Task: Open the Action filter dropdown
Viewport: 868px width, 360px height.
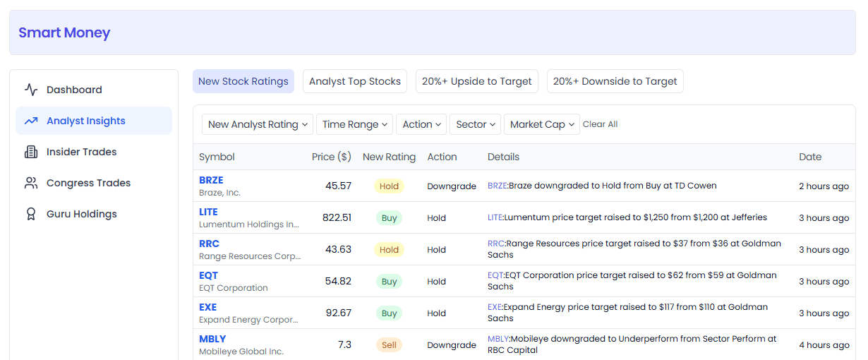Action: click(421, 124)
